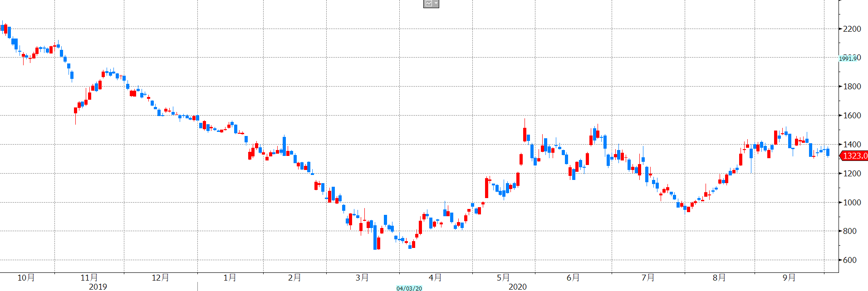Click the 12月 label on time axis
Screen dimensions: 868x291
160,277
